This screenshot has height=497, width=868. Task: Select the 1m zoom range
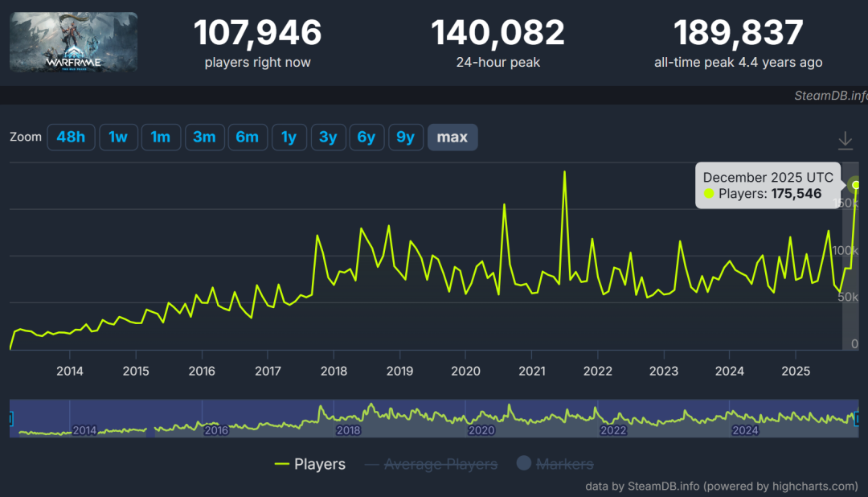161,138
